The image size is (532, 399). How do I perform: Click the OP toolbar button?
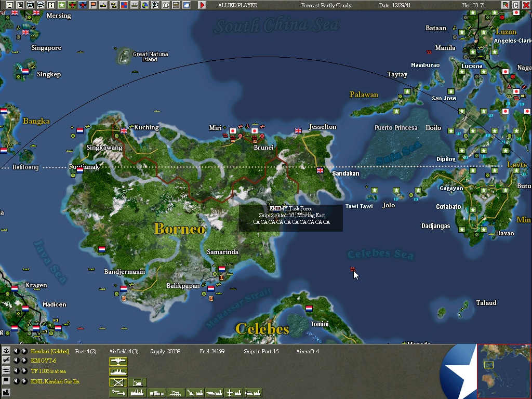pyautogui.click(x=166, y=5)
